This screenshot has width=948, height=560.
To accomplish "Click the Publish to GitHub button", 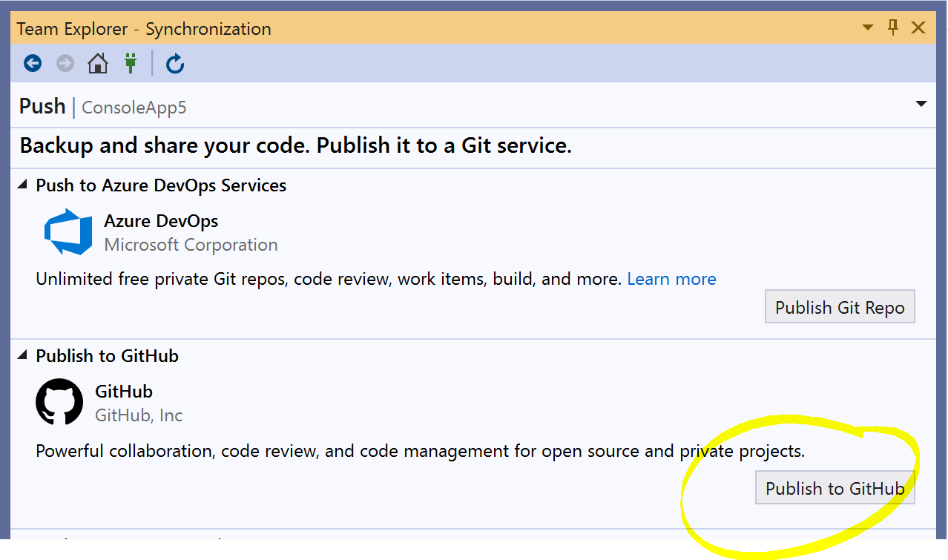I will pyautogui.click(x=835, y=488).
